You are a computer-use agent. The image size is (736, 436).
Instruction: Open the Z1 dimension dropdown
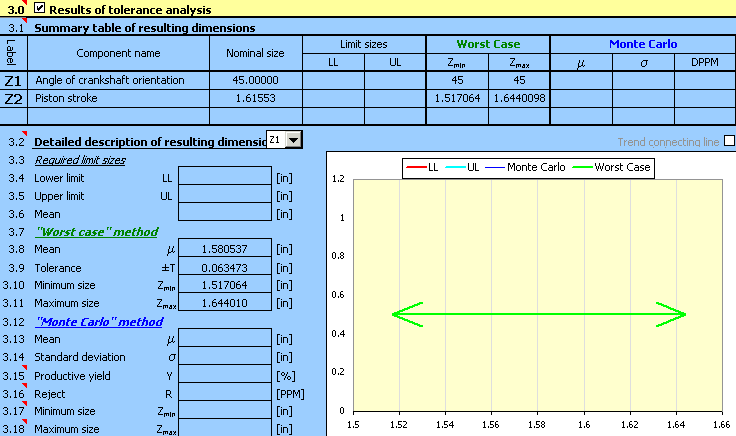[294, 140]
